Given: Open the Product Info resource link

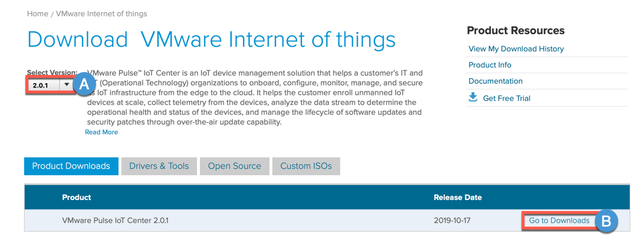Looking at the screenshot, I should (x=490, y=65).
